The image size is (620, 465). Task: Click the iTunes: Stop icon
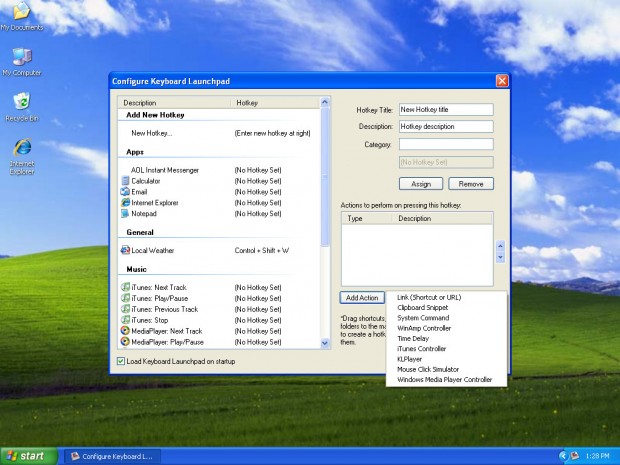pos(125,320)
